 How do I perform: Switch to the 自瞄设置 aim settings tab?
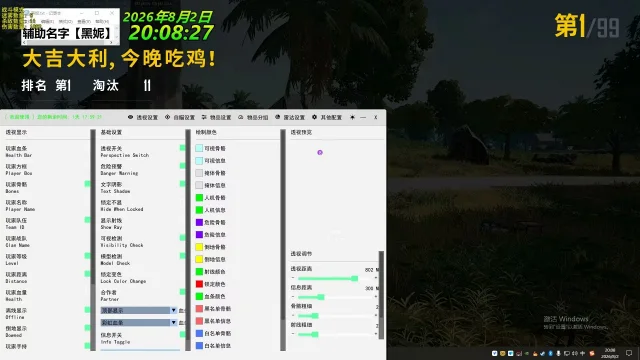pos(180,117)
